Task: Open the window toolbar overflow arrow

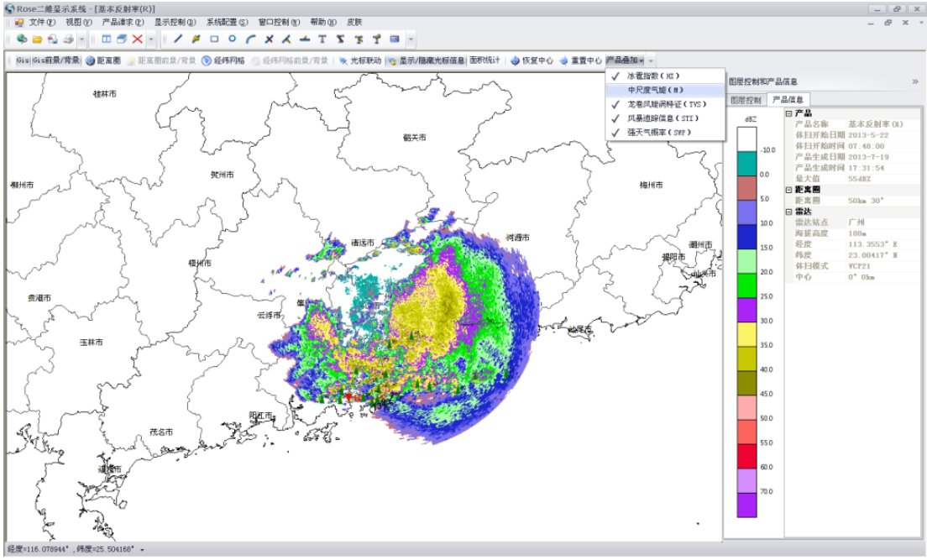Action: point(151,39)
